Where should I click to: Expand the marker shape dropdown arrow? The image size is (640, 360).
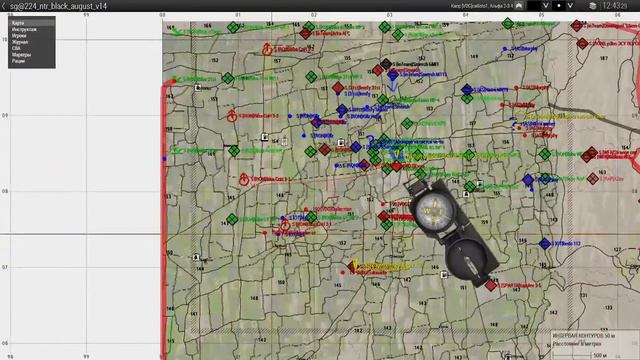570,6
